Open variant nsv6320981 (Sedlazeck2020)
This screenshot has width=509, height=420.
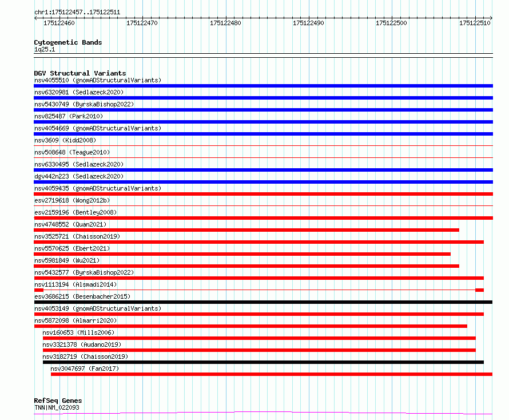pos(79,92)
